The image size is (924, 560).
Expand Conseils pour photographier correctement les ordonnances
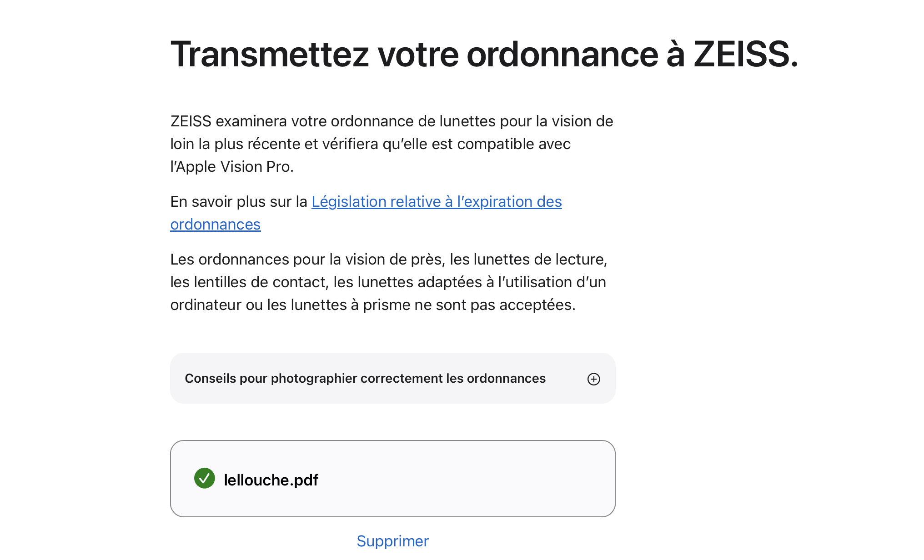point(392,378)
